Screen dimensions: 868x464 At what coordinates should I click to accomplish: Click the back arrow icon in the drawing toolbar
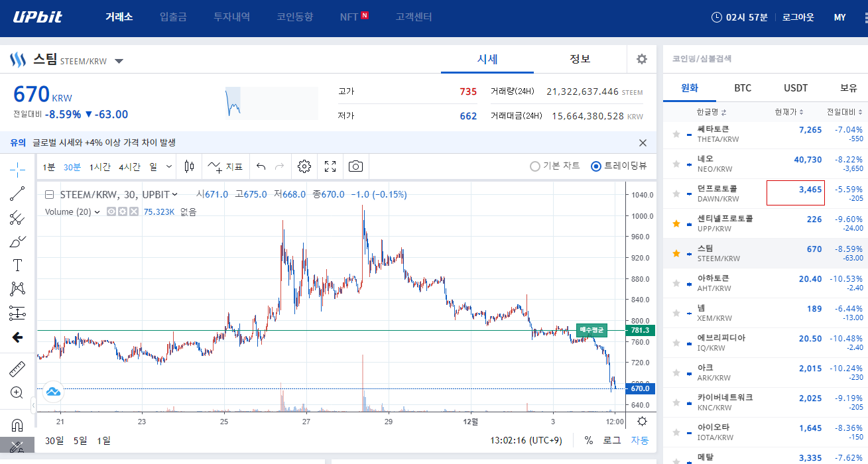pos(17,337)
